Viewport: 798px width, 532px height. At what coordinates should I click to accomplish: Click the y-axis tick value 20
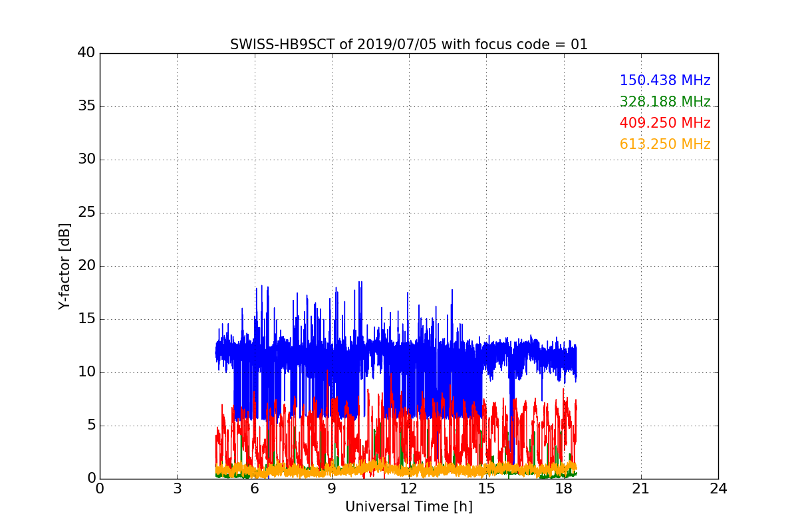pos(86,266)
